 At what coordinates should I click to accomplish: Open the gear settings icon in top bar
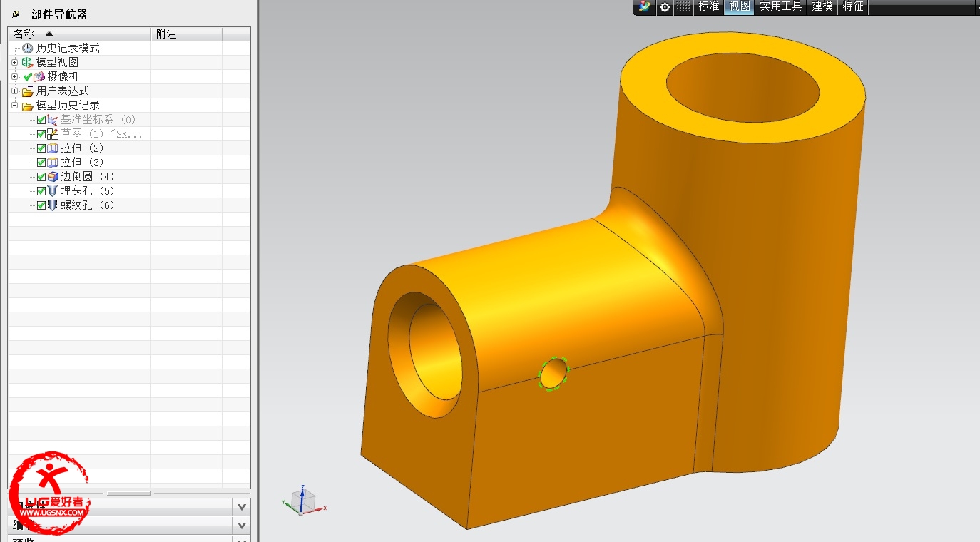tap(665, 6)
